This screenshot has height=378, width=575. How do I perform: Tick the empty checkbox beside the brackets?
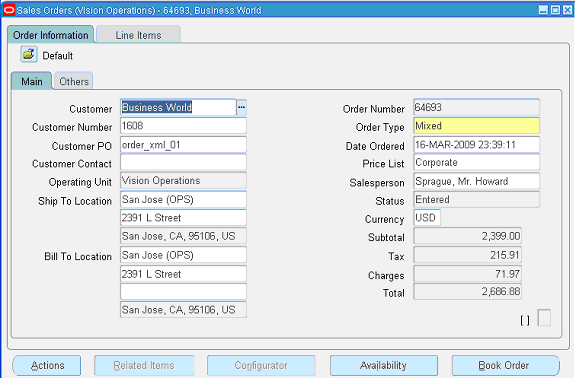point(544,318)
